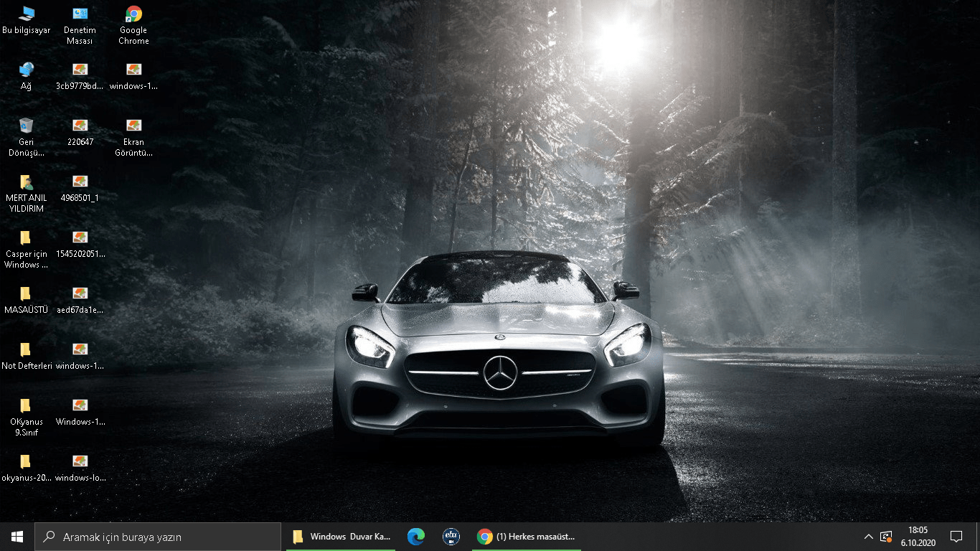The image size is (980, 551).
Task: Open the Windows Start menu
Action: (17, 537)
